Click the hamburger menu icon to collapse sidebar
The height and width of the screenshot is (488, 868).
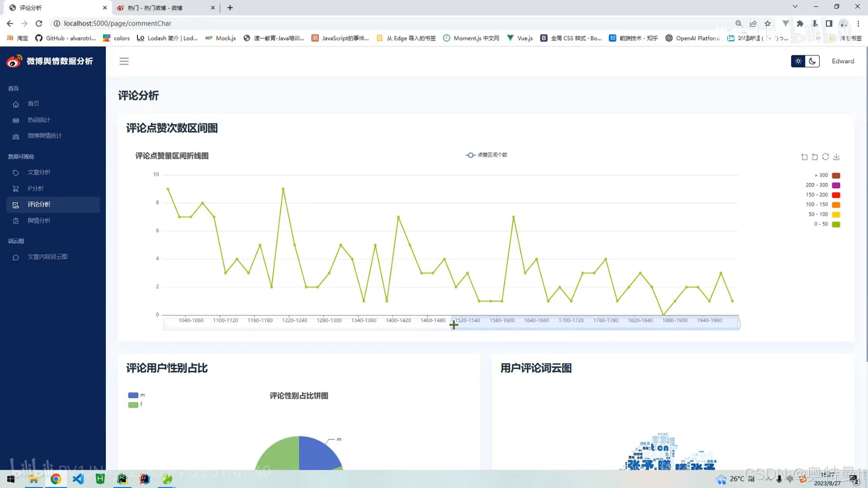pyautogui.click(x=124, y=61)
